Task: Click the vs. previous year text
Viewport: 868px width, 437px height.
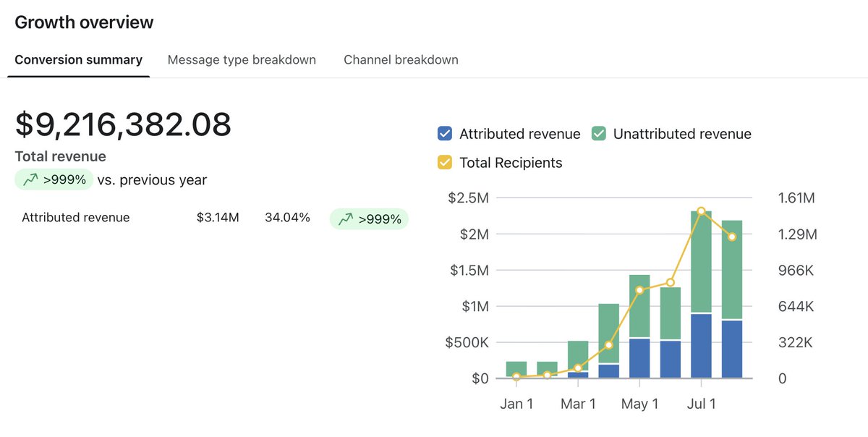Action: [x=152, y=179]
